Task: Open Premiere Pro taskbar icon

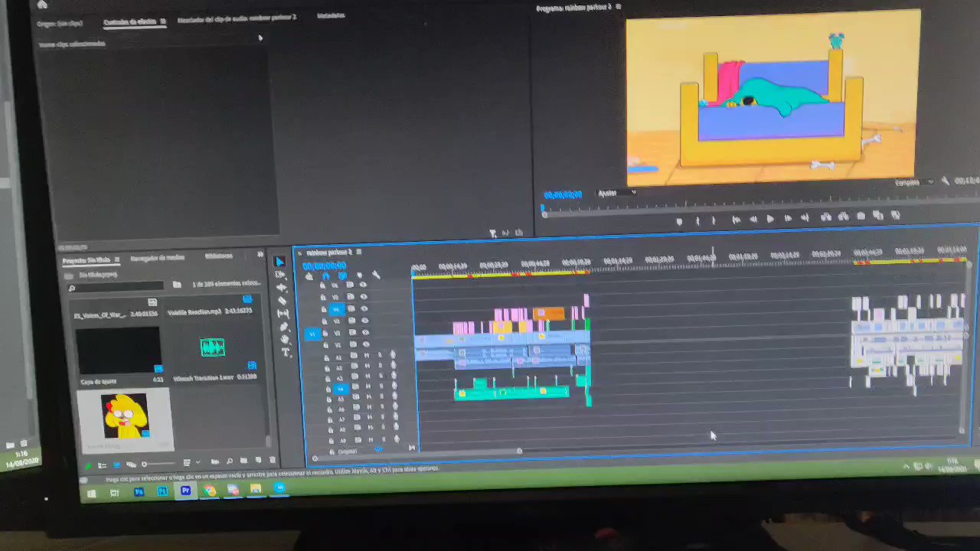Action: [186, 491]
